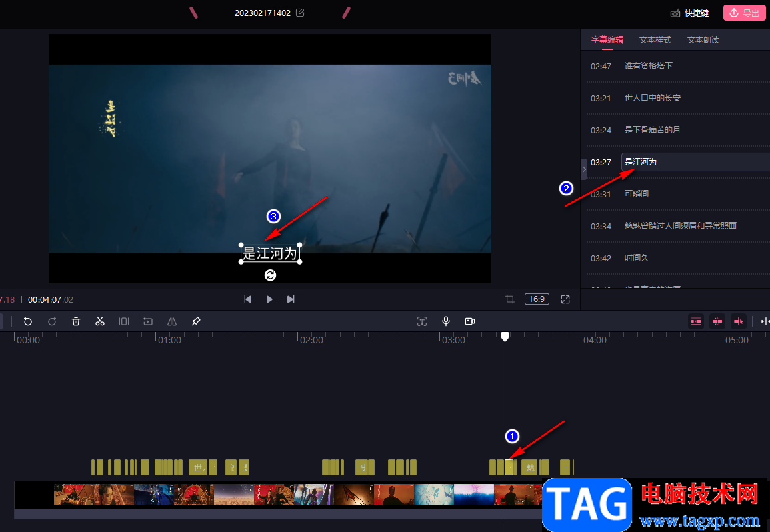770x532 pixels.
Task: Start voice recording with the microphone icon
Action: pyautogui.click(x=446, y=321)
